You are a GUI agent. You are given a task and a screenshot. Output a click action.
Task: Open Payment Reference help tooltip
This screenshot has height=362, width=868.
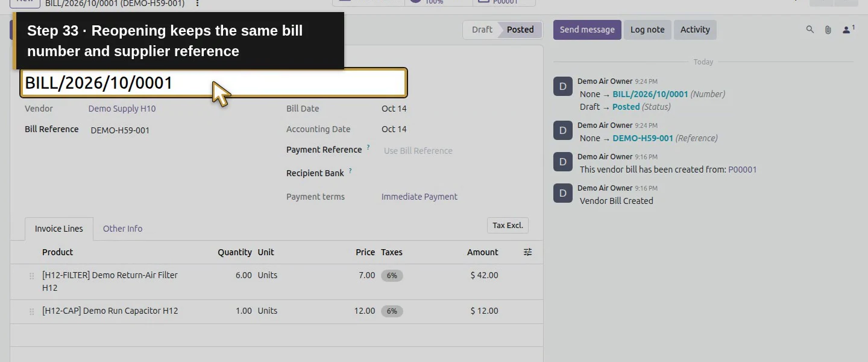[x=368, y=147]
